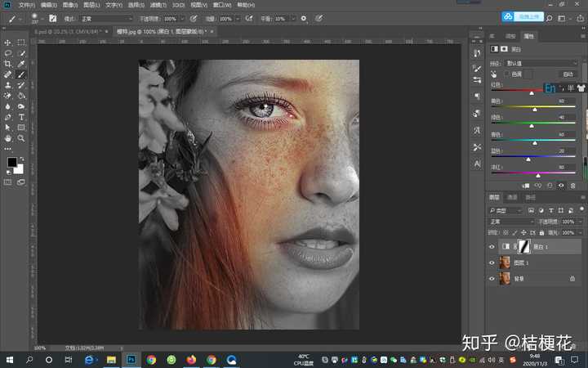
Task: Open Photoshop from the Windows taskbar
Action: point(131,359)
